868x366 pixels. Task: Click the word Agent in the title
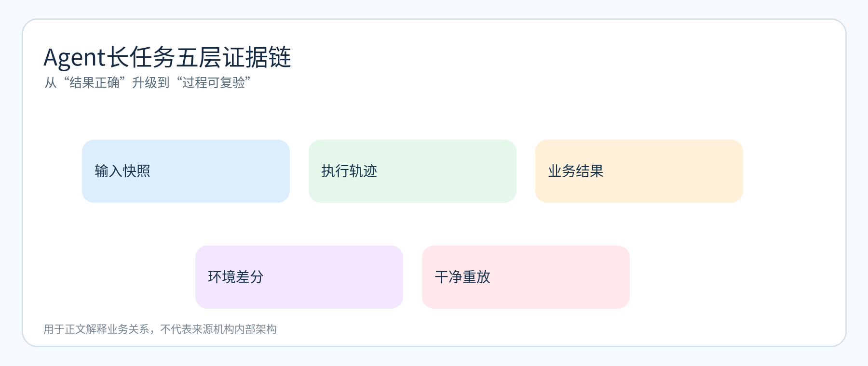pos(74,58)
